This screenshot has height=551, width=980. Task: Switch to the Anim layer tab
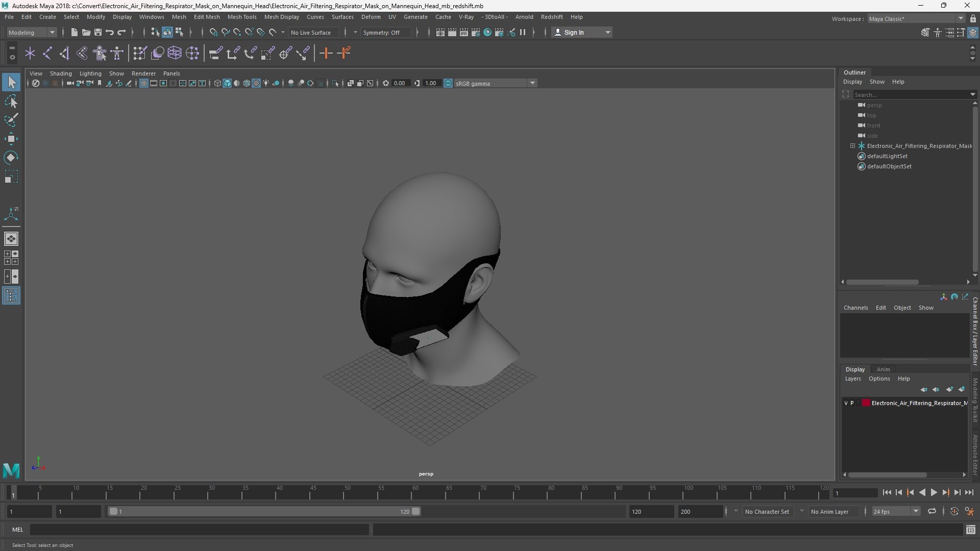click(883, 369)
